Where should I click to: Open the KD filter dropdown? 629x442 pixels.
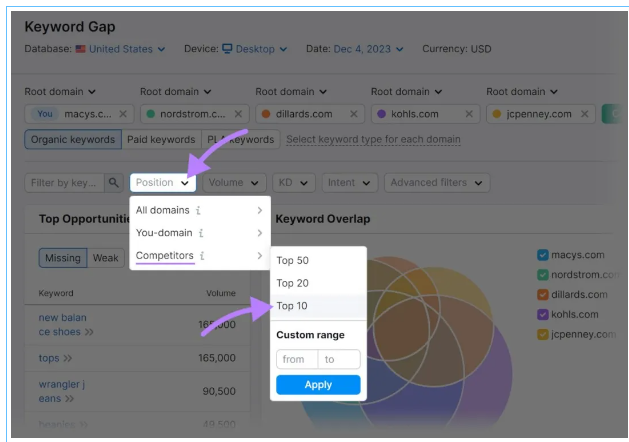coord(294,183)
